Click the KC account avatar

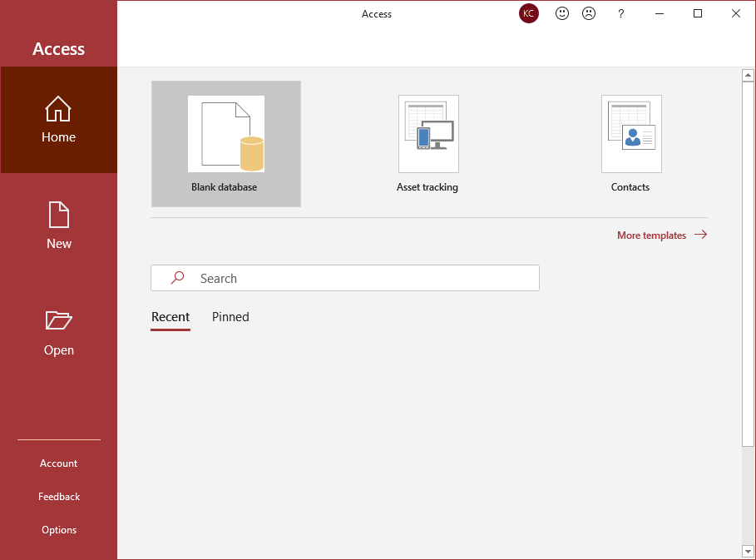point(528,13)
